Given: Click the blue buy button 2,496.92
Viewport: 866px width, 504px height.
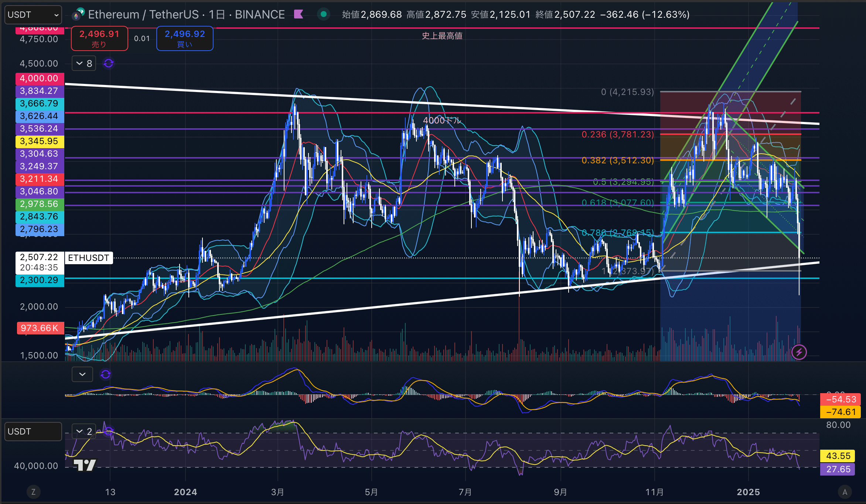Looking at the screenshot, I should (x=185, y=38).
